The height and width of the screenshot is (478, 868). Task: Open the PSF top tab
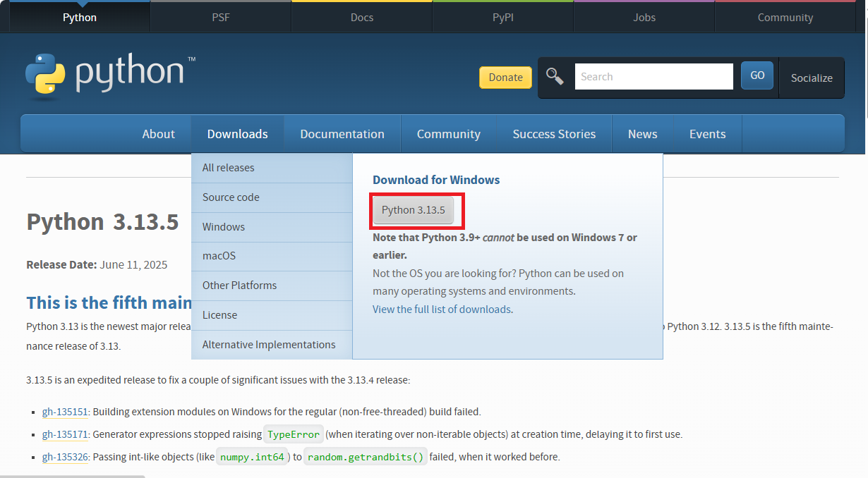pos(220,18)
